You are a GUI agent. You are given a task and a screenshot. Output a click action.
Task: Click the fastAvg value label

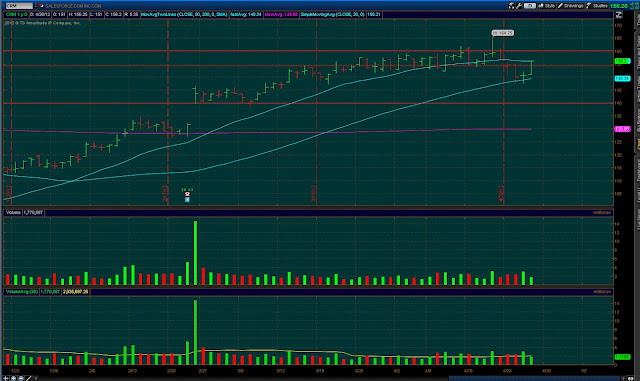[246, 14]
